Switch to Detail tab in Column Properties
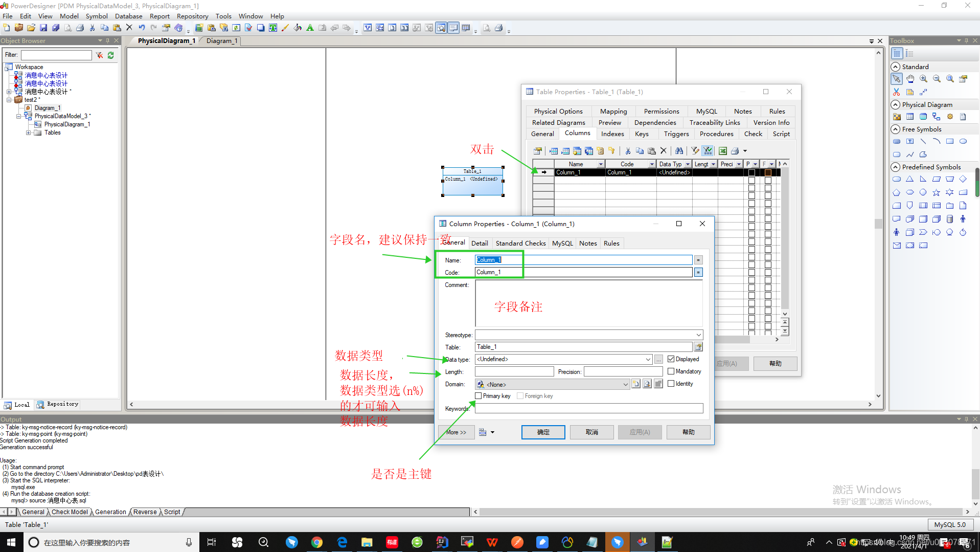 click(x=480, y=244)
